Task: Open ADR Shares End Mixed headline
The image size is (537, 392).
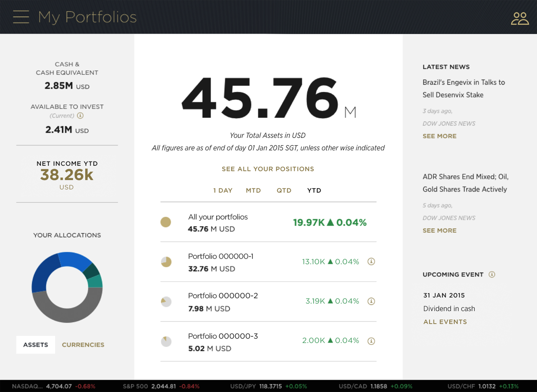Action: click(466, 183)
